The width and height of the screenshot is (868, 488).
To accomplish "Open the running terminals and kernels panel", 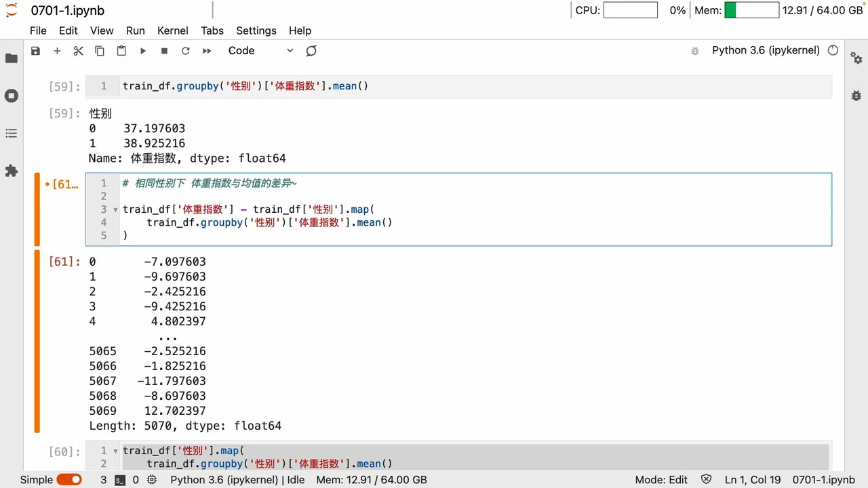I will (12, 96).
